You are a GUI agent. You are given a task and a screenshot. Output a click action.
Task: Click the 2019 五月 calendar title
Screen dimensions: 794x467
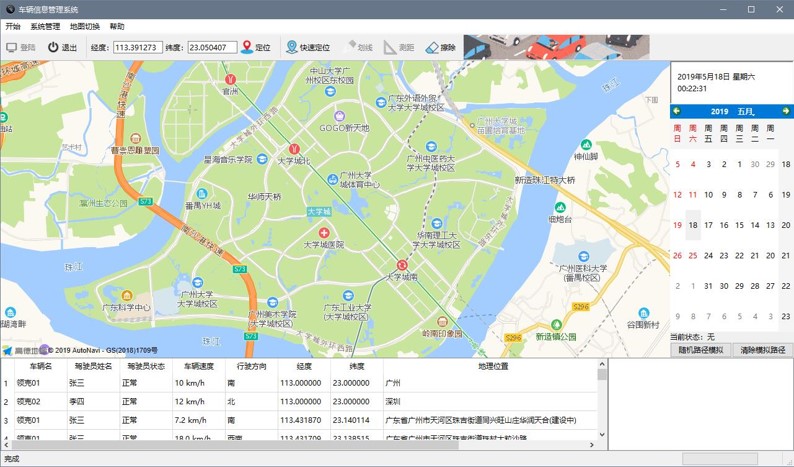click(x=732, y=111)
